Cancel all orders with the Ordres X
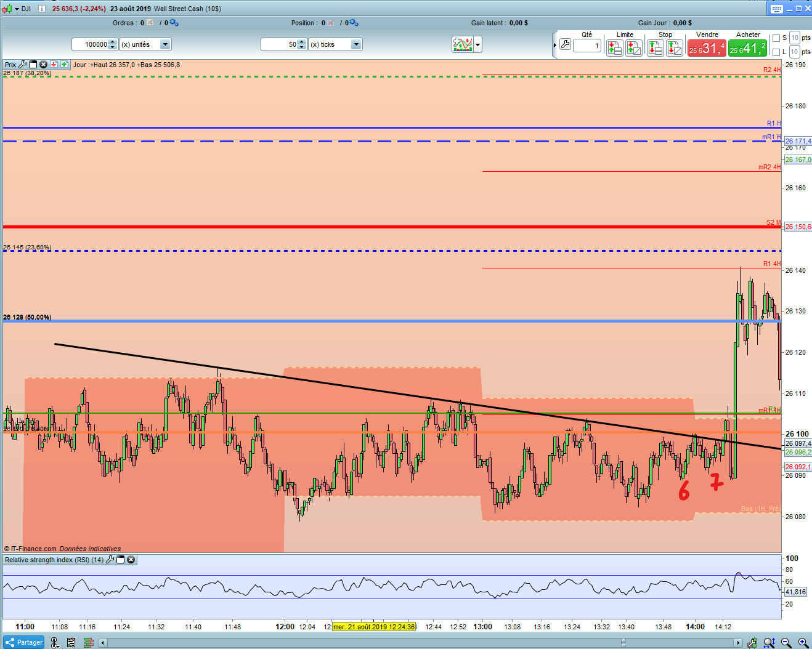The image size is (812, 649). (x=150, y=23)
